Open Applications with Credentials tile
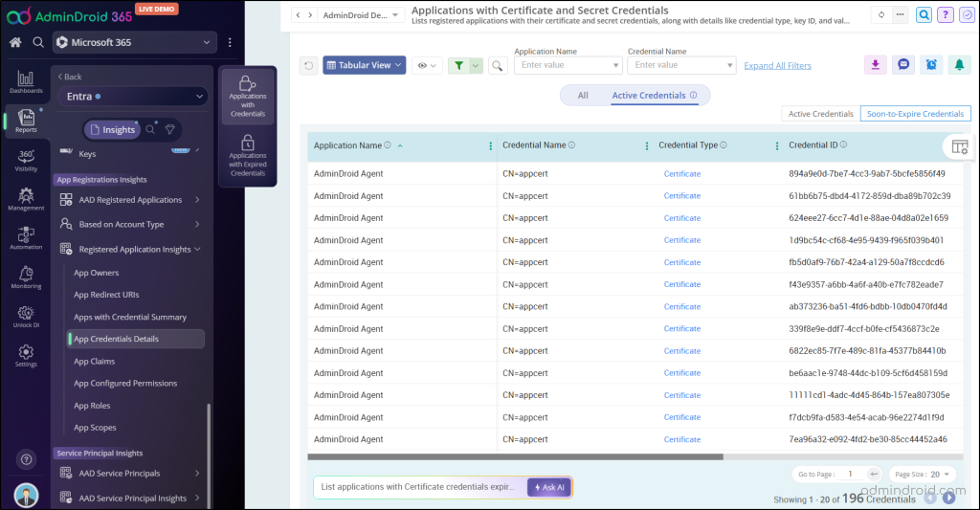This screenshot has height=510, width=980. pyautogui.click(x=248, y=97)
